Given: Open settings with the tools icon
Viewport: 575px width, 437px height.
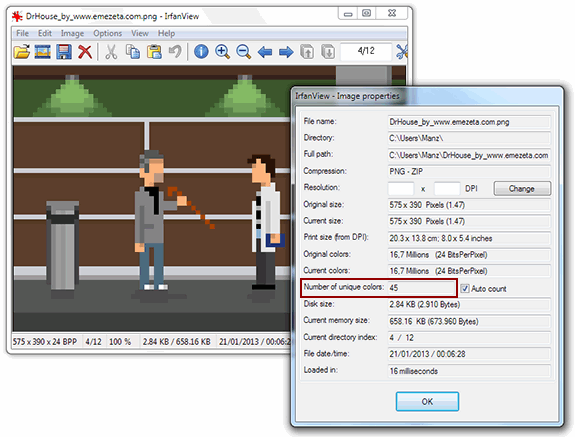Looking at the screenshot, I should point(402,52).
